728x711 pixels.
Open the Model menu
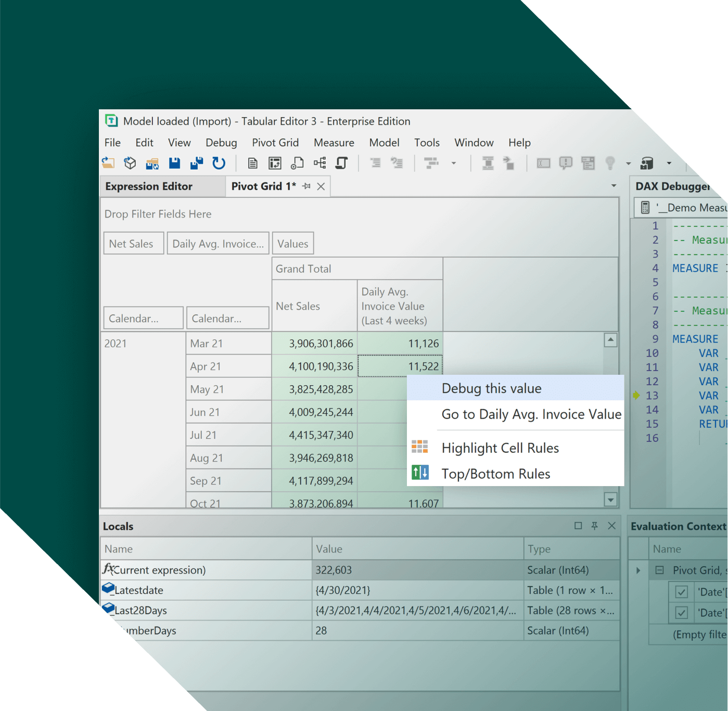pyautogui.click(x=384, y=143)
